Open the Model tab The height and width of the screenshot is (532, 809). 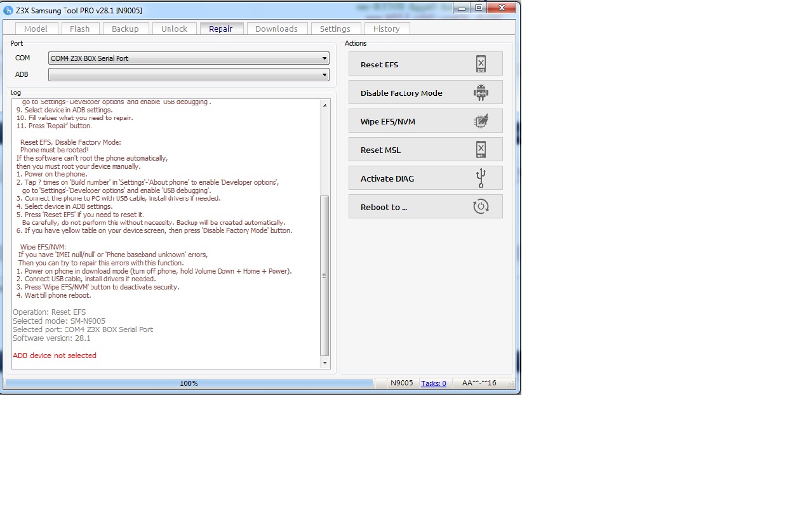tap(36, 29)
